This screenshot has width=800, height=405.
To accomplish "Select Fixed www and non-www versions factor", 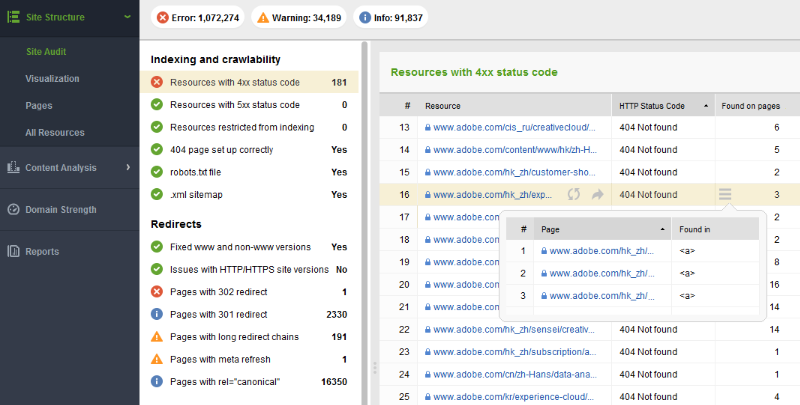I will 249,247.
